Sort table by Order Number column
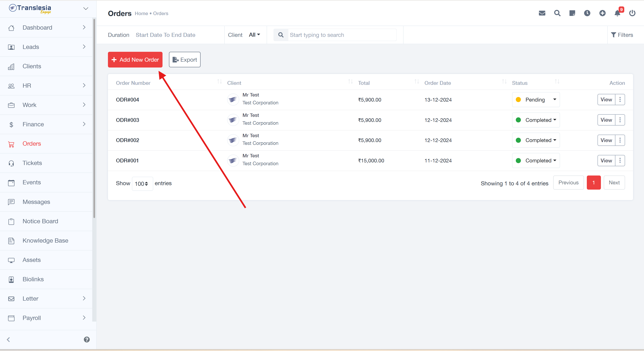 coord(133,83)
